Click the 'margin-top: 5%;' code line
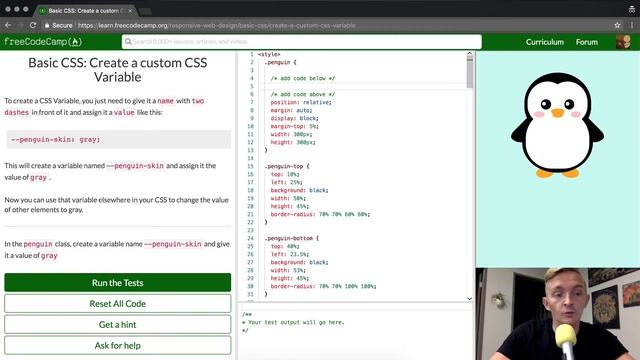The width and height of the screenshot is (640, 360). tap(294, 126)
